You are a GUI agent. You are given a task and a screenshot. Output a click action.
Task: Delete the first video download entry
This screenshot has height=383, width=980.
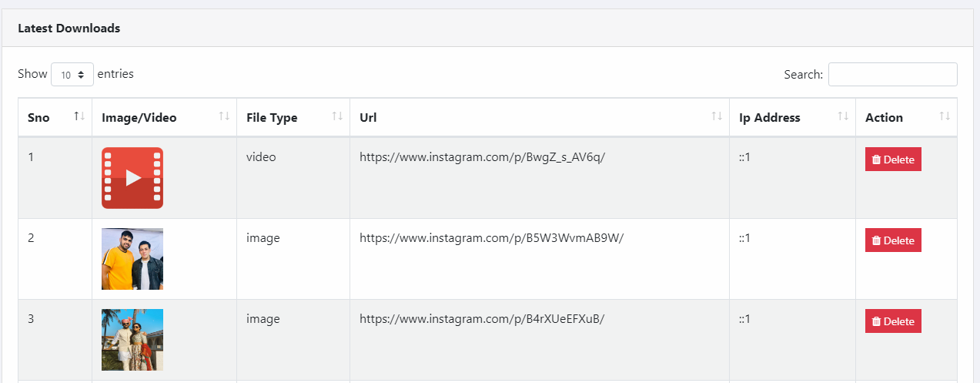point(893,160)
